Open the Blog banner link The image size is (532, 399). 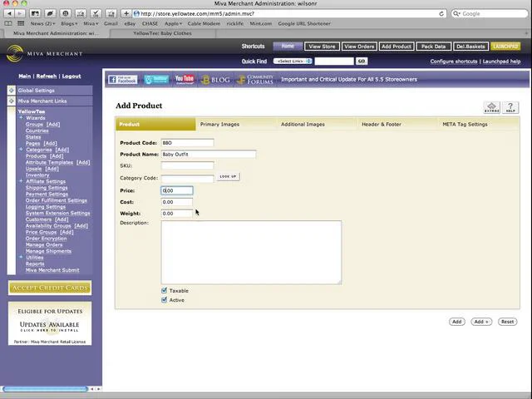click(215, 80)
